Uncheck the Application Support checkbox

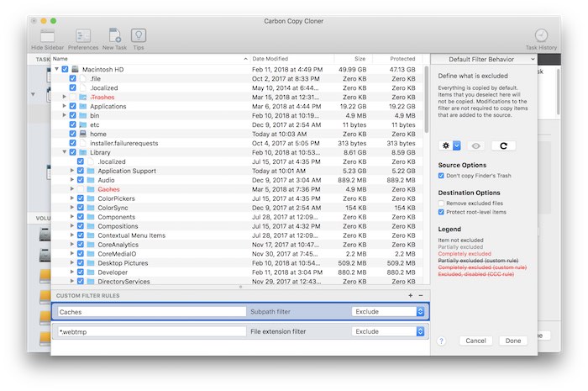click(x=81, y=171)
